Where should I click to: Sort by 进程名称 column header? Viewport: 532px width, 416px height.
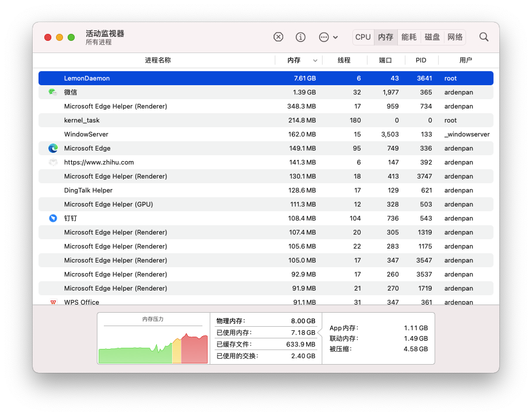click(157, 60)
